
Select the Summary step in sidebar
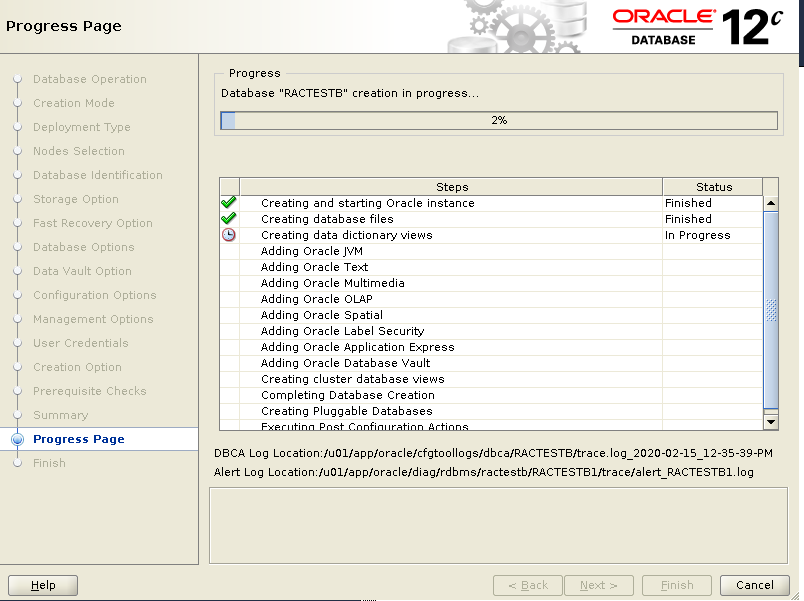(x=60, y=415)
